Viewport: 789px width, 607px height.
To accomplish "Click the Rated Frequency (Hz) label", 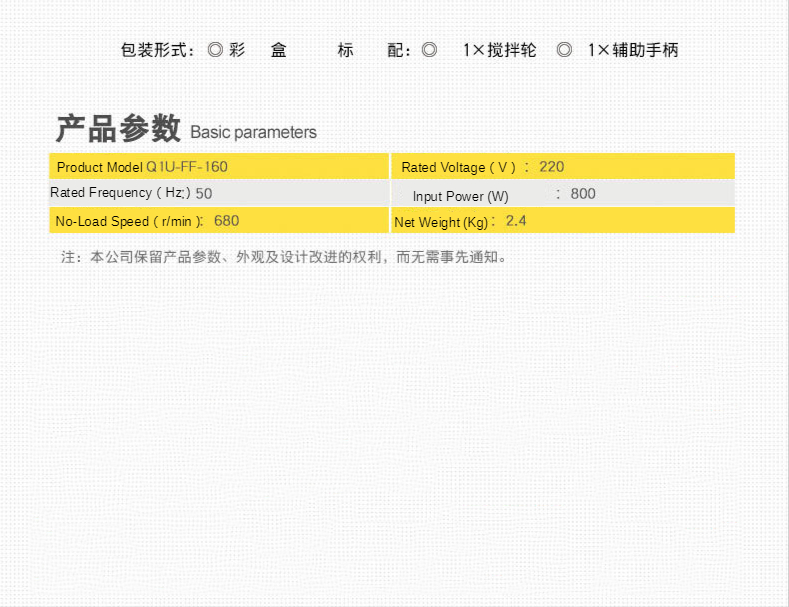I will 119,193.
